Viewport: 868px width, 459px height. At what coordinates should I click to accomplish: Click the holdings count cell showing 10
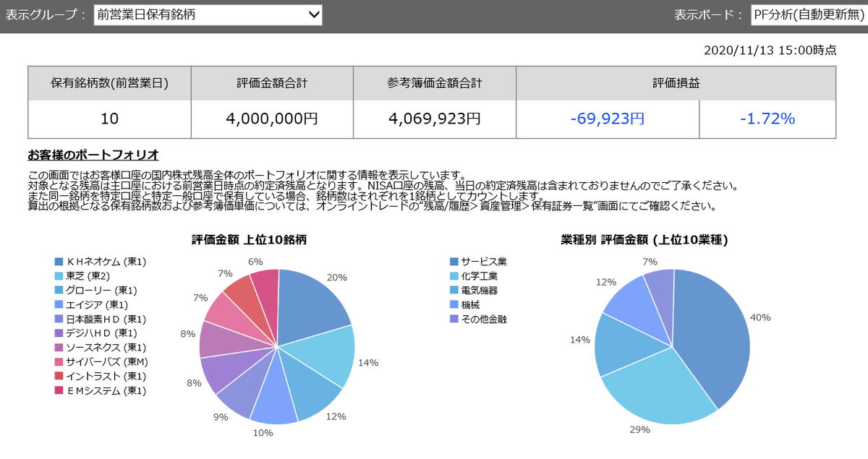click(110, 119)
